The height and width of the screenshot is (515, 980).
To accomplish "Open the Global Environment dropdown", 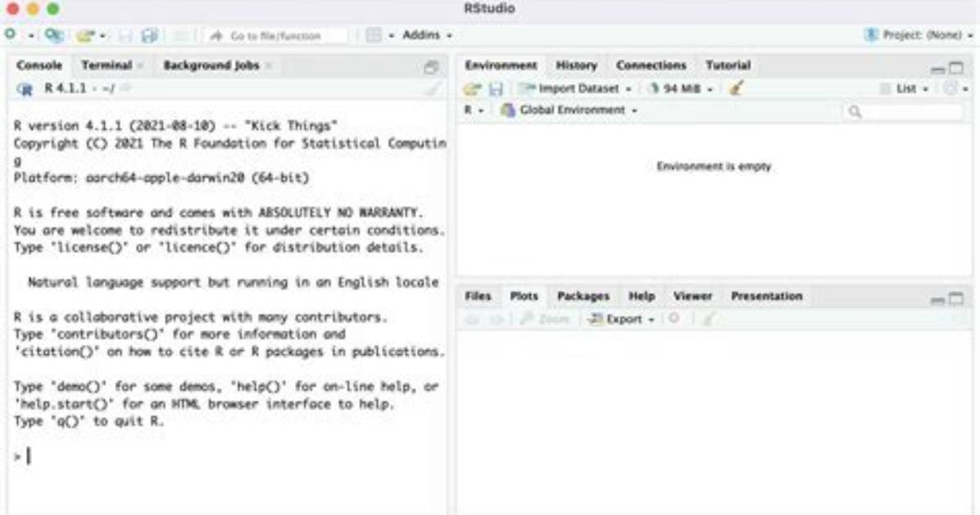I will pyautogui.click(x=569, y=110).
